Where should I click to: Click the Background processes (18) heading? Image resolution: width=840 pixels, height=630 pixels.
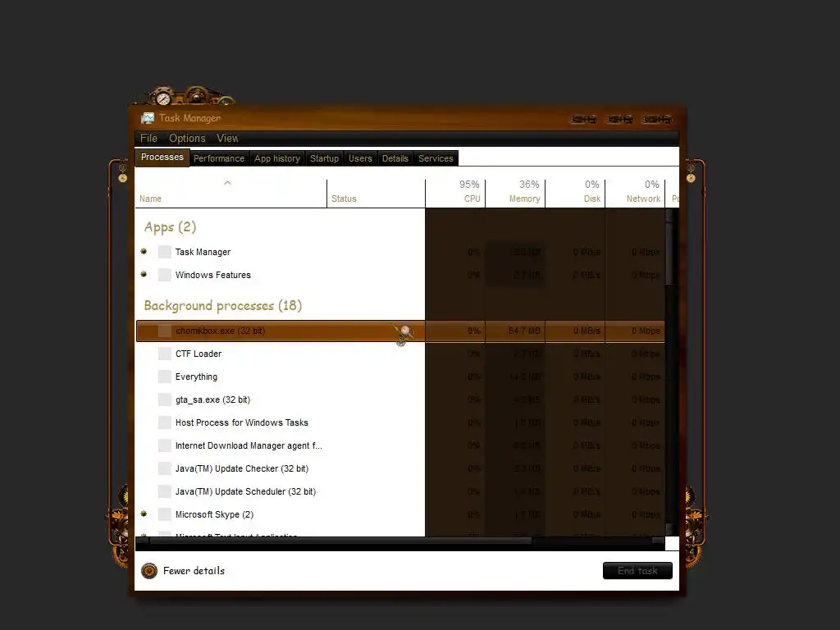[223, 306]
